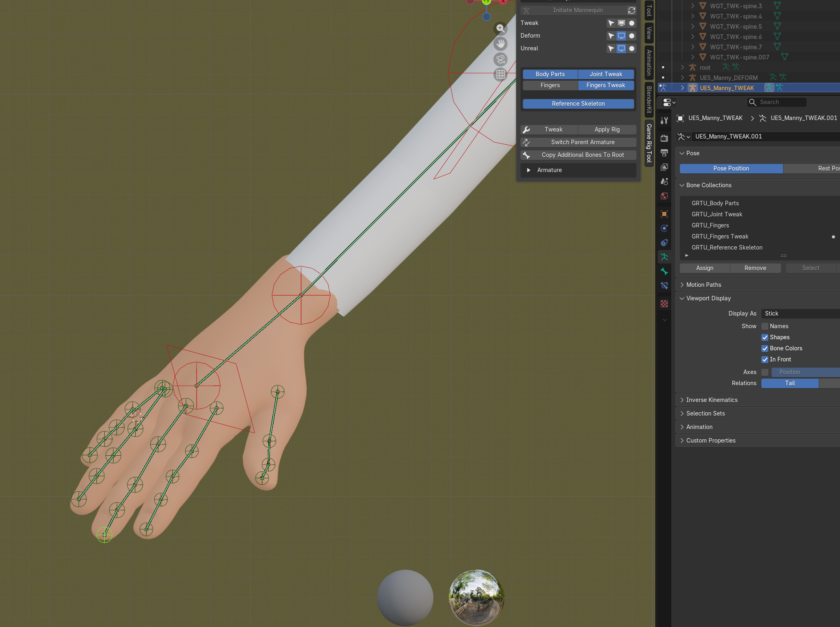
Task: Open the BlenderKit sidebar tab
Action: [x=649, y=99]
